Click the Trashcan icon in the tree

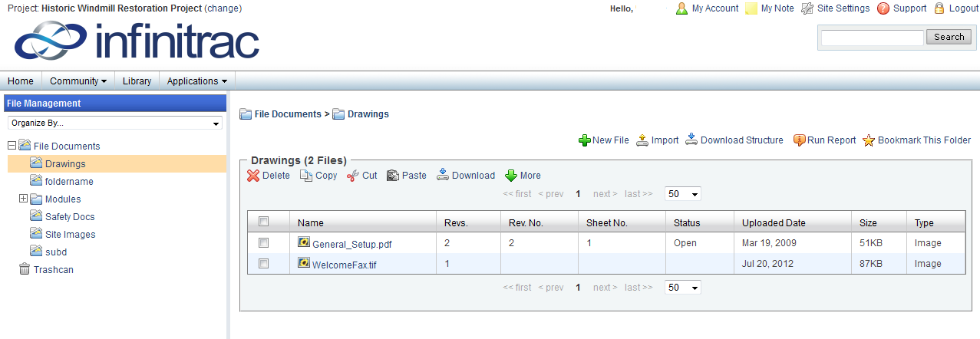pos(25,269)
